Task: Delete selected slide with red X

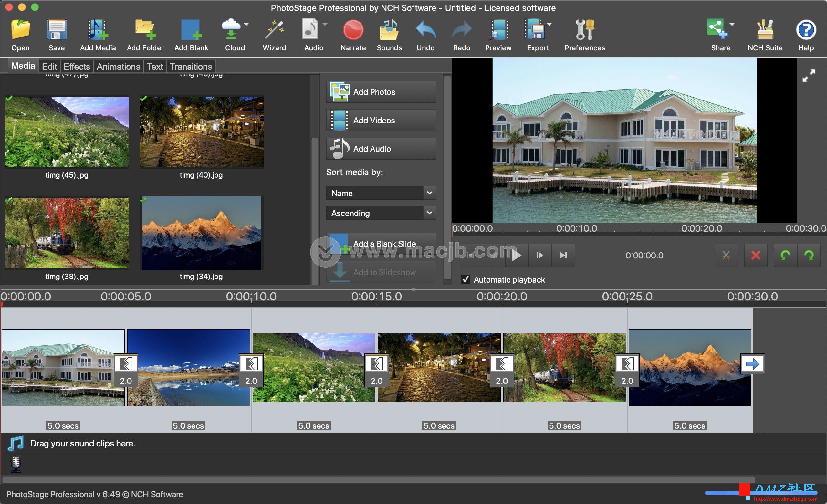Action: point(756,255)
